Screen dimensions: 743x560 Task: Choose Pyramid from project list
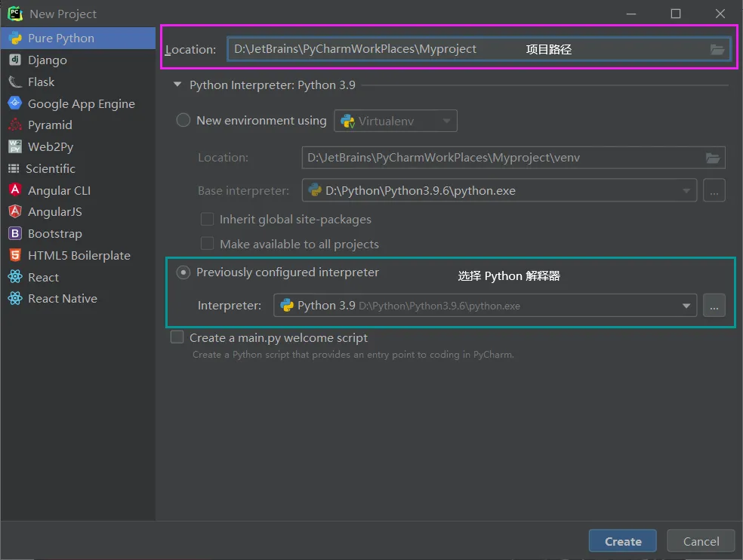[x=78, y=125]
